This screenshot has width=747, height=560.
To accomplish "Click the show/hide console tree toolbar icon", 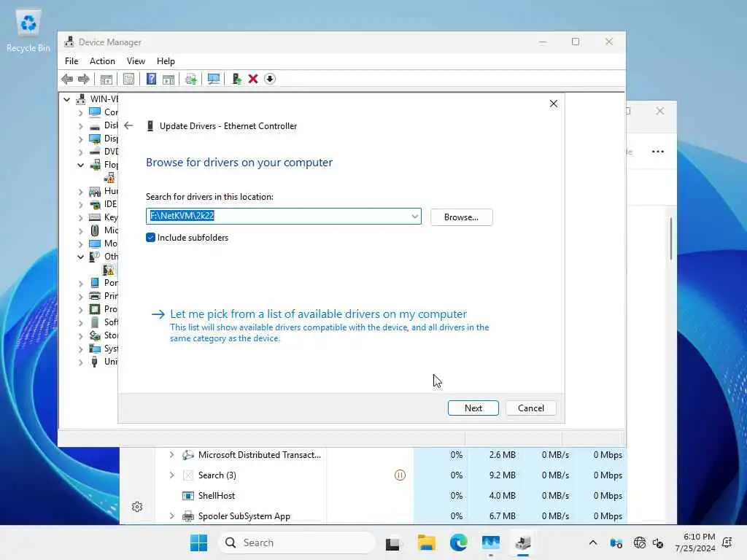I will tap(107, 79).
